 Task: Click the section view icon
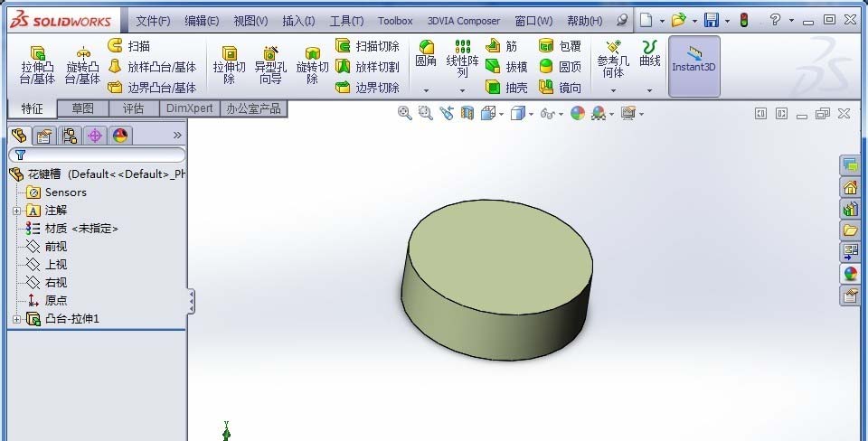[x=467, y=114]
